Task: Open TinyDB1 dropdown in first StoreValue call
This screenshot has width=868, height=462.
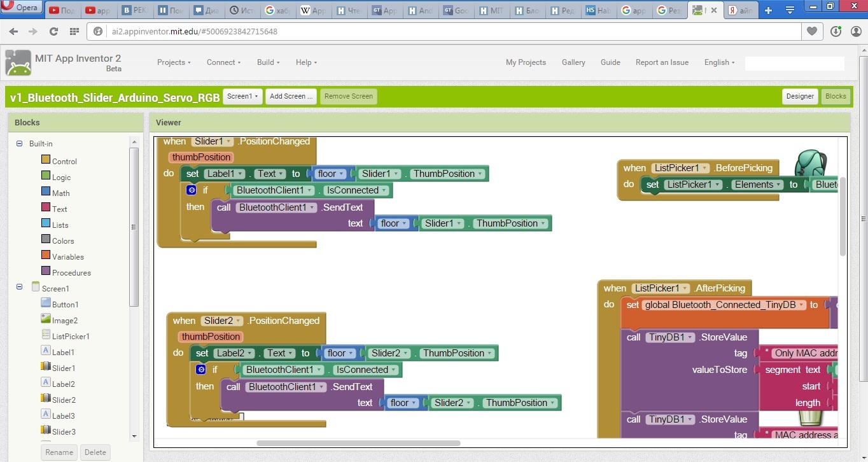Action: (669, 337)
